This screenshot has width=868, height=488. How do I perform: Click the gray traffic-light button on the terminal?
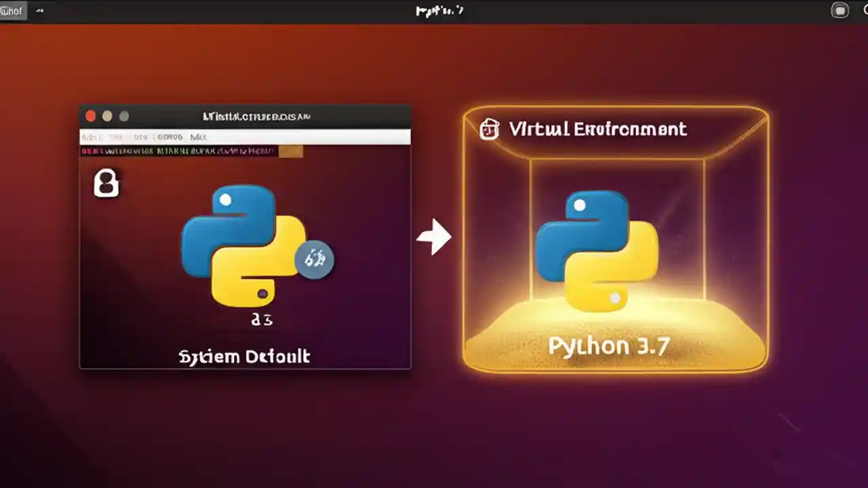click(124, 115)
